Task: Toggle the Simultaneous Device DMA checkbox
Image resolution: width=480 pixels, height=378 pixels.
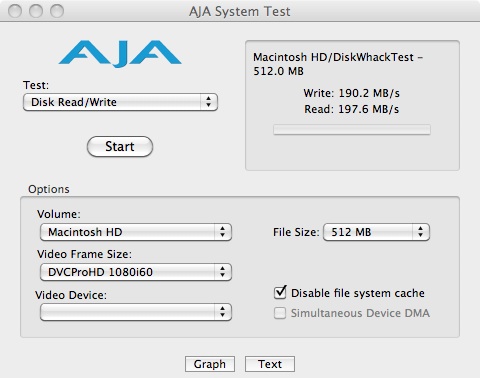Action: (280, 313)
